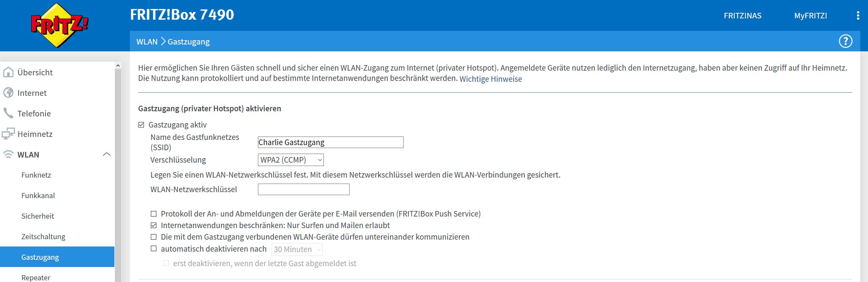Open the Verschlüsselung WPA2 (CCMP) dropdown

(291, 160)
